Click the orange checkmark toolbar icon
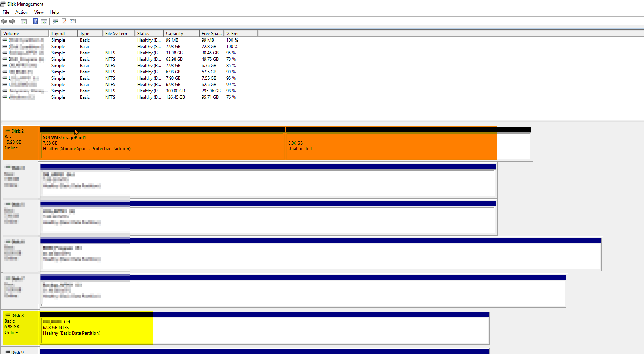The image size is (644, 354). coord(64,21)
